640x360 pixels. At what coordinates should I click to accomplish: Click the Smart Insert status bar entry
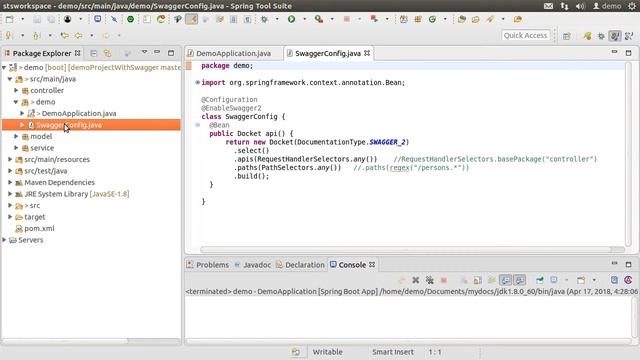393,352
